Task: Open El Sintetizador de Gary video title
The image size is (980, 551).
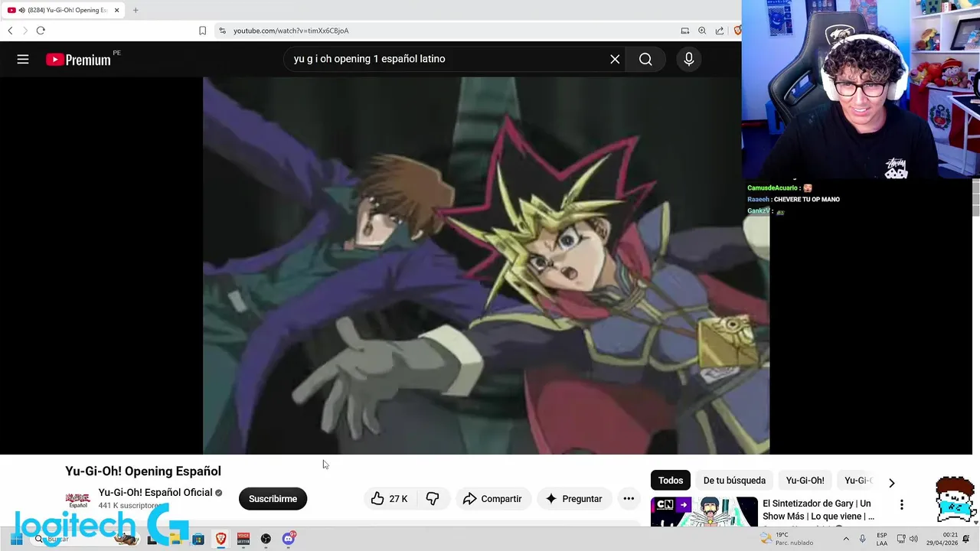Action: click(x=818, y=510)
